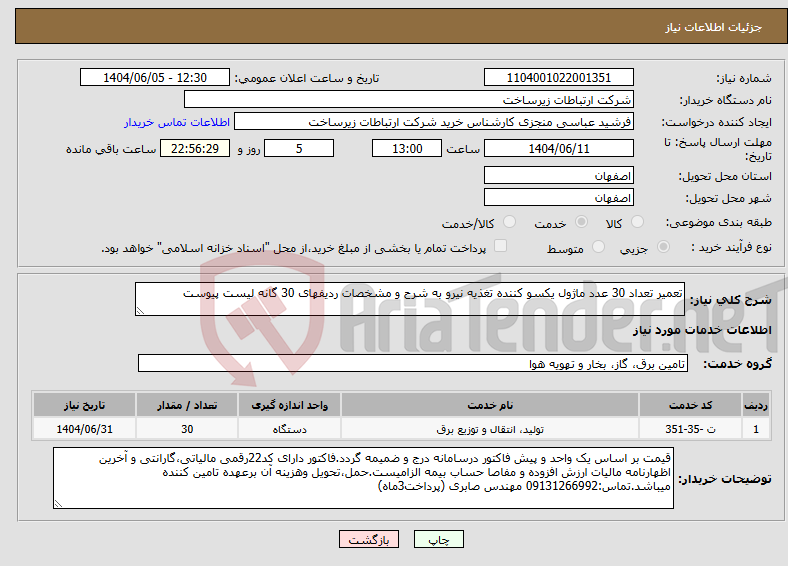788x566 pixels.
Task: Select the کالا/خدمت radio button
Action: point(510,222)
